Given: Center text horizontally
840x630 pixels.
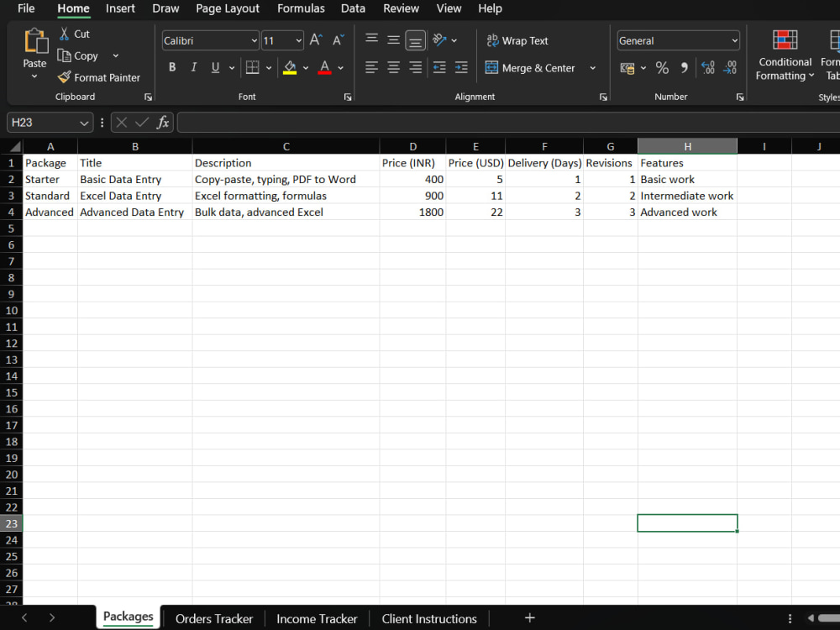Looking at the screenshot, I should point(394,67).
